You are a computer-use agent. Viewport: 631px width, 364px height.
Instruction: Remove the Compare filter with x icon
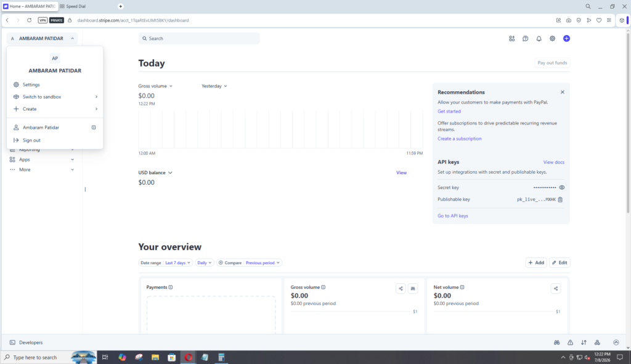[x=221, y=262]
